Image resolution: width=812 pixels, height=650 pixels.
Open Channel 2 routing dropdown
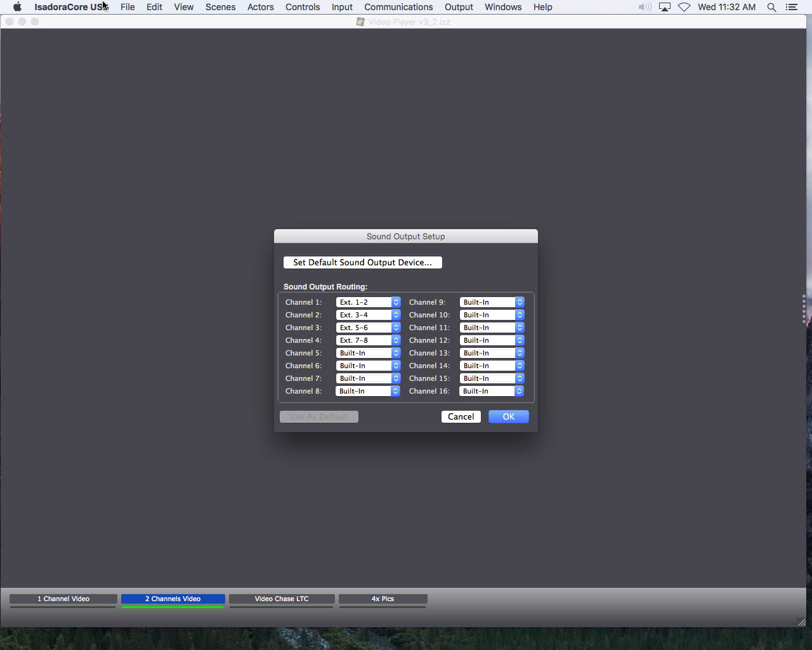[x=368, y=315]
